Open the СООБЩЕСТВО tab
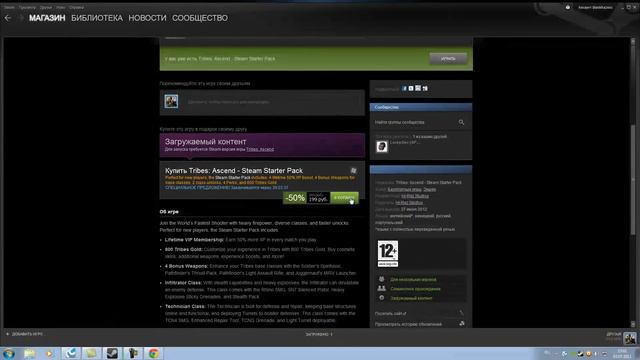Image resolution: width=640 pixels, height=360 pixels. pos(200,18)
